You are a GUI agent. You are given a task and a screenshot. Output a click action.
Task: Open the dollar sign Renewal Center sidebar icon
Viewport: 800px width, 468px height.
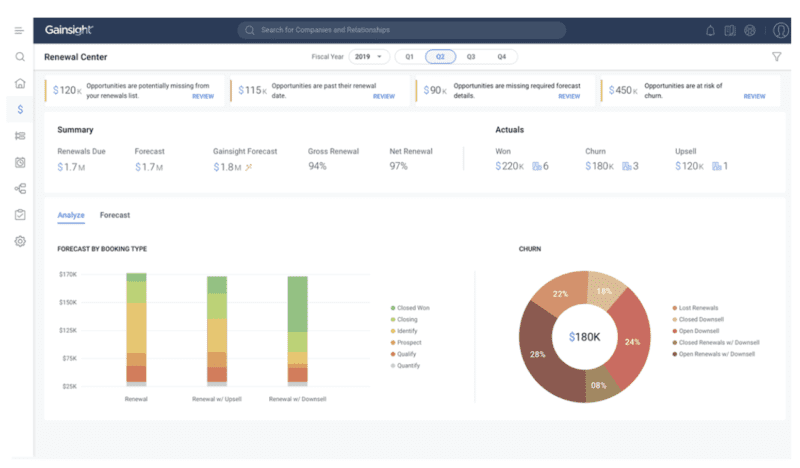(x=19, y=109)
